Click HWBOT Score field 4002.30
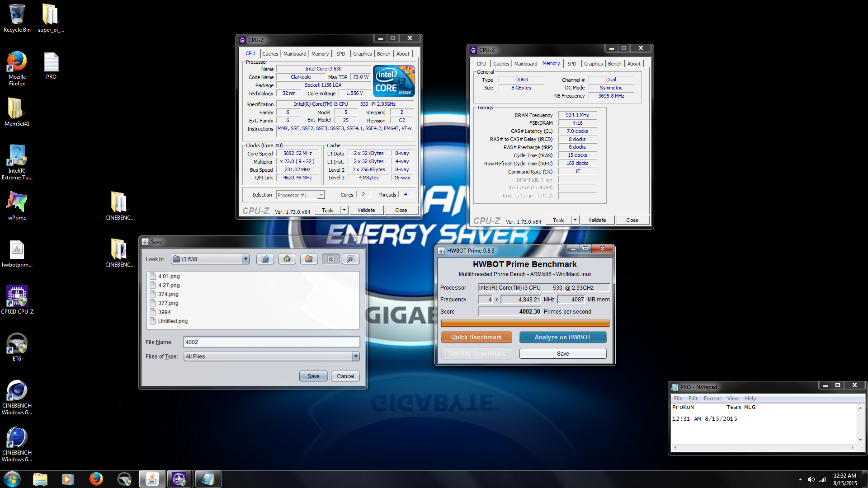 click(510, 311)
